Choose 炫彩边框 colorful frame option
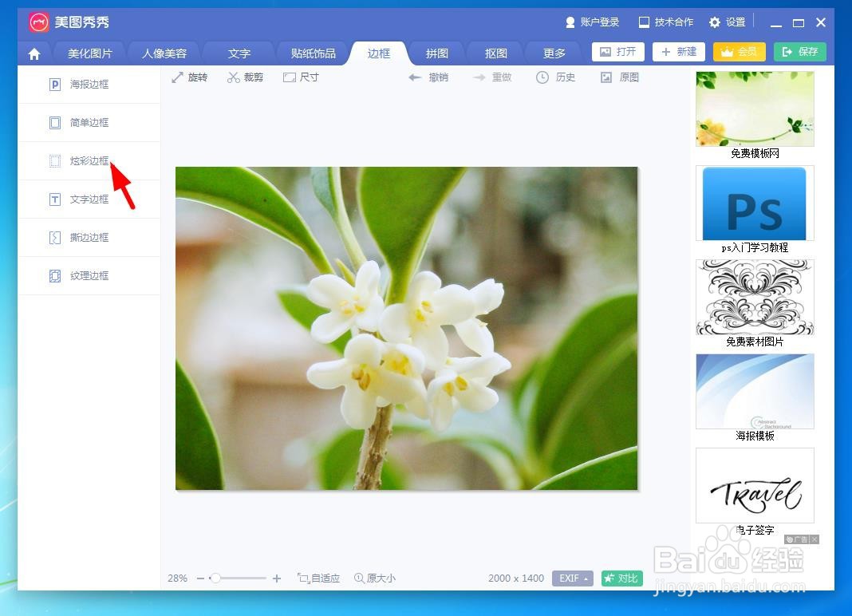The image size is (852, 616). click(x=89, y=161)
